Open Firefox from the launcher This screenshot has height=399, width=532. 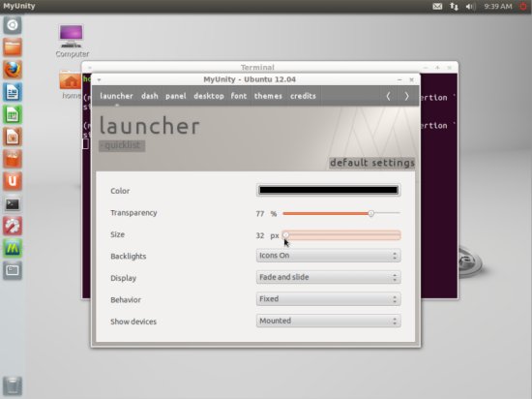tap(13, 70)
